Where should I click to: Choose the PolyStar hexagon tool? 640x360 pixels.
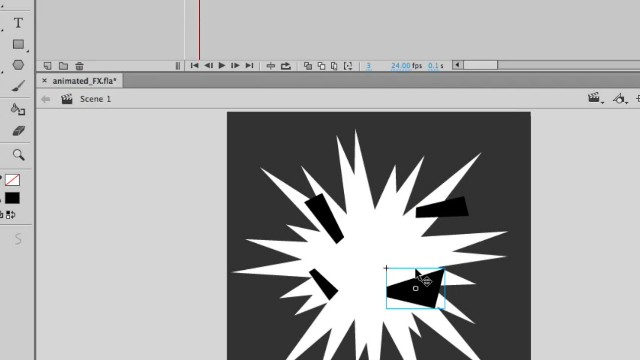click(x=18, y=65)
